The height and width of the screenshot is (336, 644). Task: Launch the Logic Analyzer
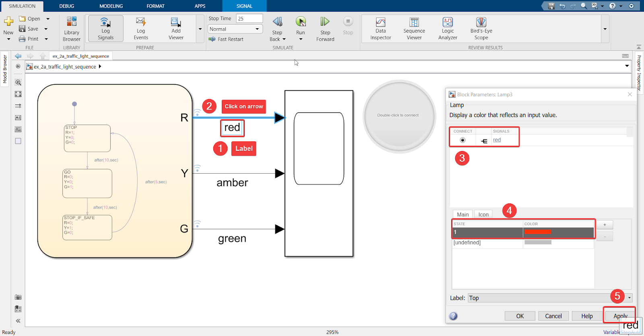(448, 28)
